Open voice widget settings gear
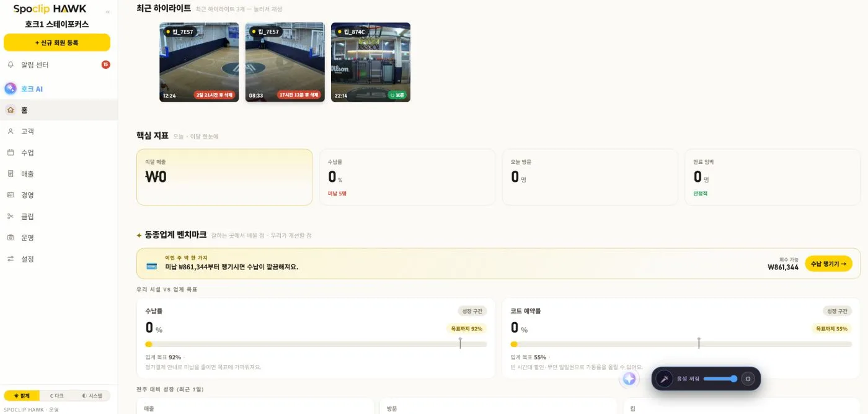The image size is (868, 414). click(748, 379)
